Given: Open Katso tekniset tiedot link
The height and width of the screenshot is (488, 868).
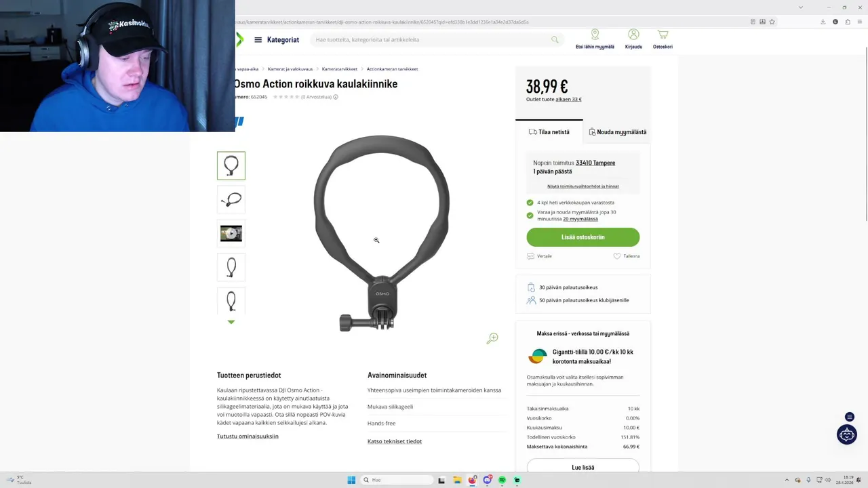Looking at the screenshot, I should tap(395, 441).
